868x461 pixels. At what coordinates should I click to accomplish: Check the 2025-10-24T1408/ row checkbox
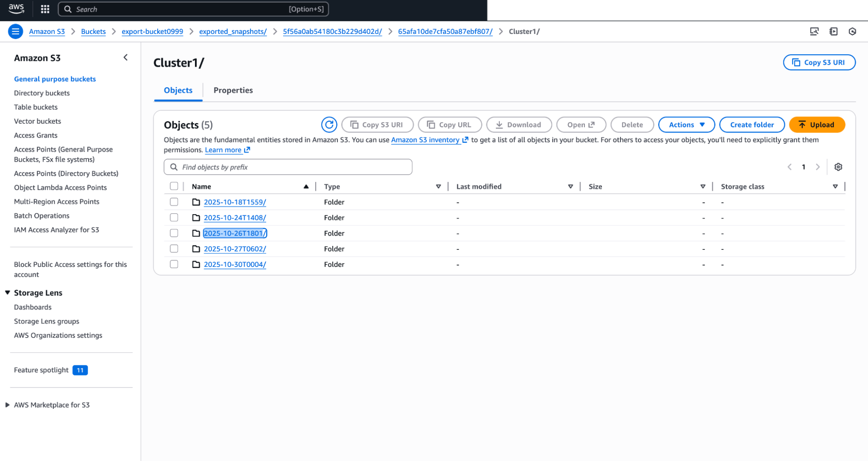[x=174, y=218]
